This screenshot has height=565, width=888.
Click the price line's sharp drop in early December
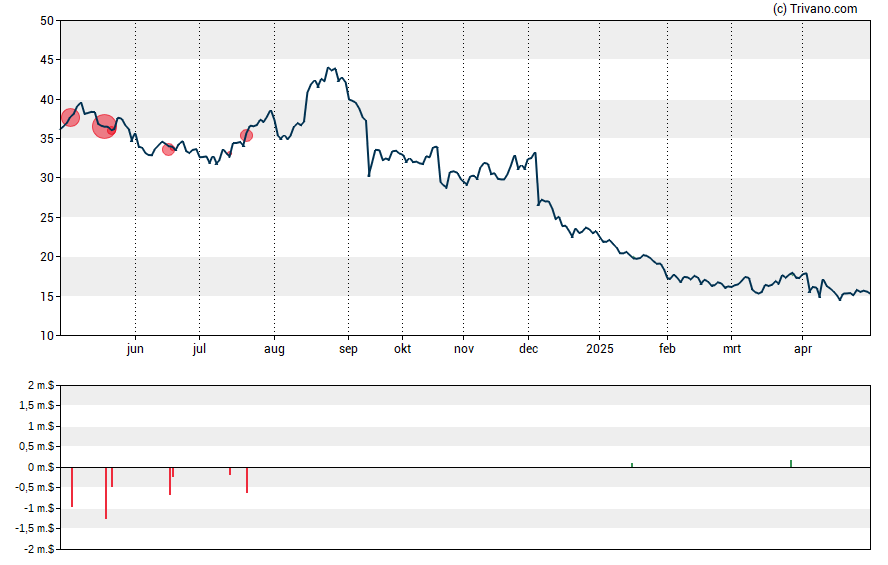point(537,179)
